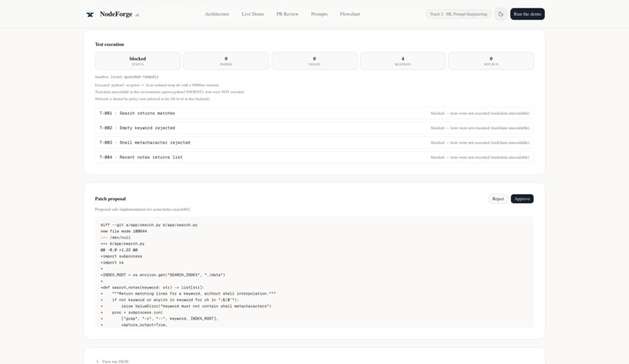
Task: Click test row T-002 Empty keyword rejected
Action: [x=314, y=128]
